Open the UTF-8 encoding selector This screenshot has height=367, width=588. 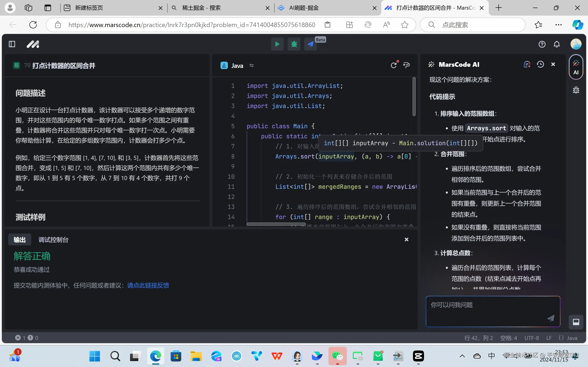531,338
